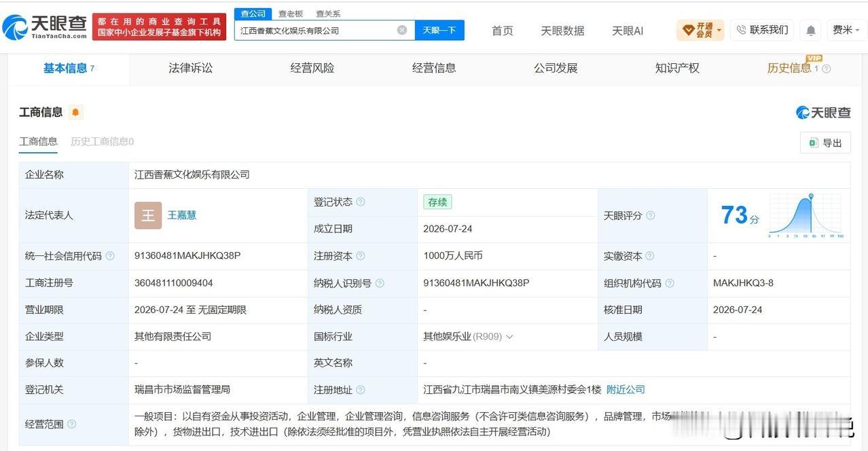Open the 公司发展 tab
Screen dimensions: 868x451
tap(556, 68)
